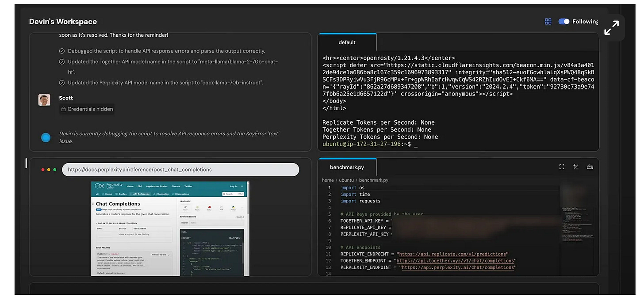This screenshot has width=644, height=301.
Task: Select the benchmark.py editor tab
Action: tap(347, 168)
